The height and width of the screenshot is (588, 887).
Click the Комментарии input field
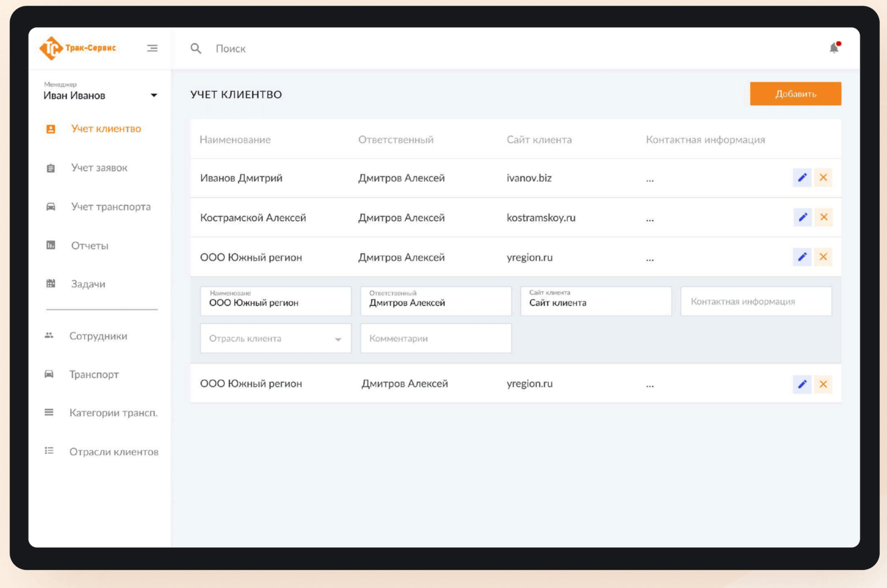436,338
